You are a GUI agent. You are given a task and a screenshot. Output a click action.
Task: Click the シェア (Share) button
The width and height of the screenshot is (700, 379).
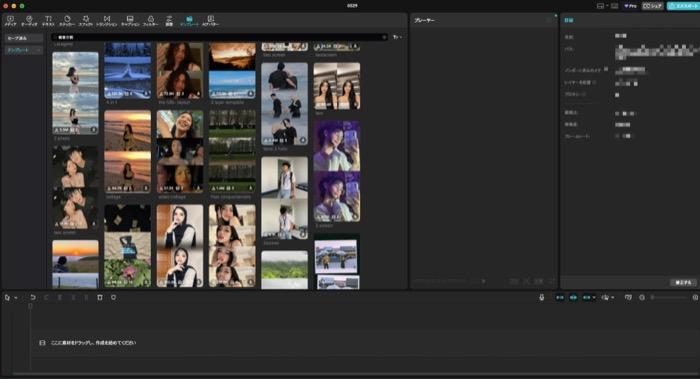coord(652,6)
